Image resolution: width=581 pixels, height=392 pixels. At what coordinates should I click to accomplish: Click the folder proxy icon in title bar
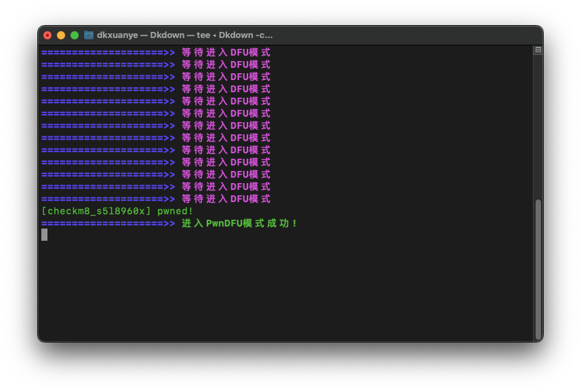pos(89,35)
